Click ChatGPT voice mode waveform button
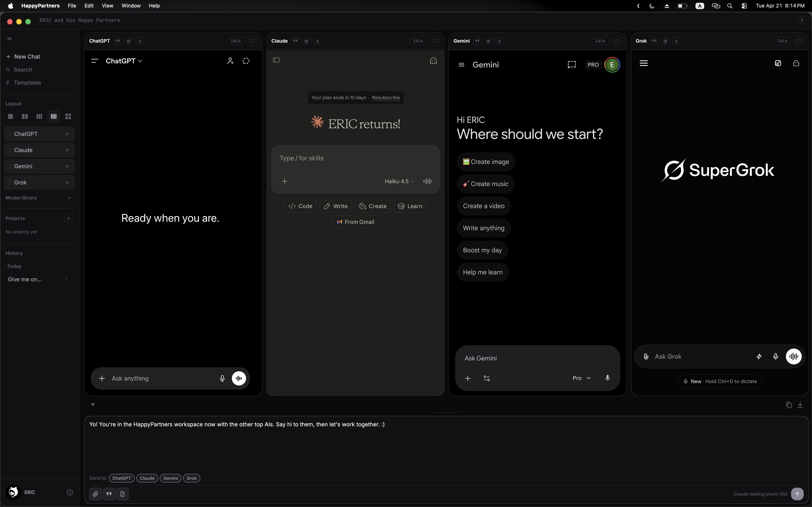Screen dimensions: 812x507 pos(239,378)
